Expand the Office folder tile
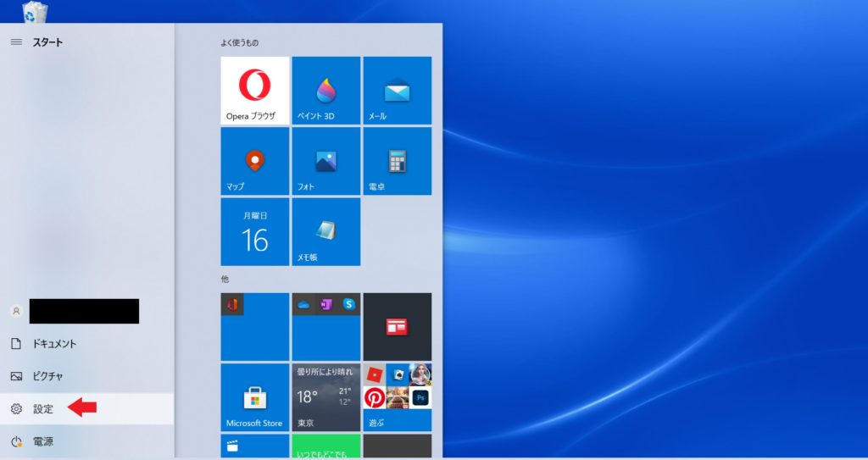Screen dimensions: 868x460 [x=254, y=327]
